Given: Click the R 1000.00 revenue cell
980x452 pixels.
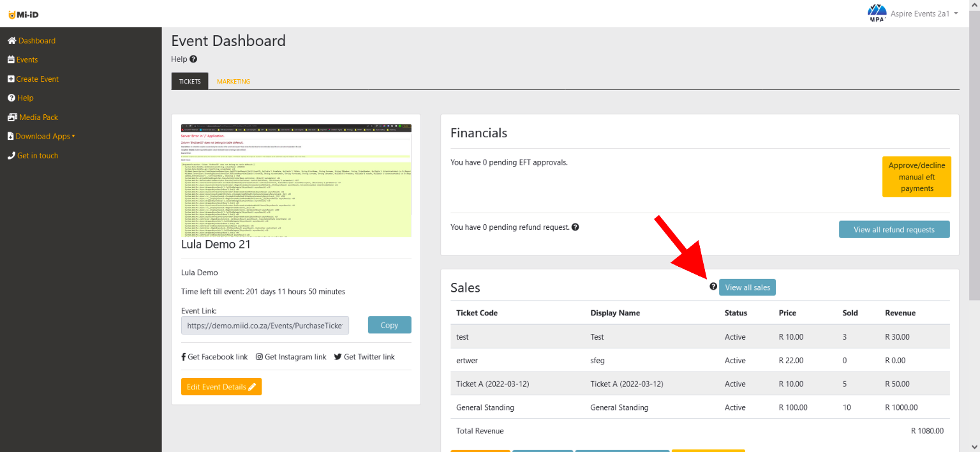Looking at the screenshot, I should click(901, 407).
